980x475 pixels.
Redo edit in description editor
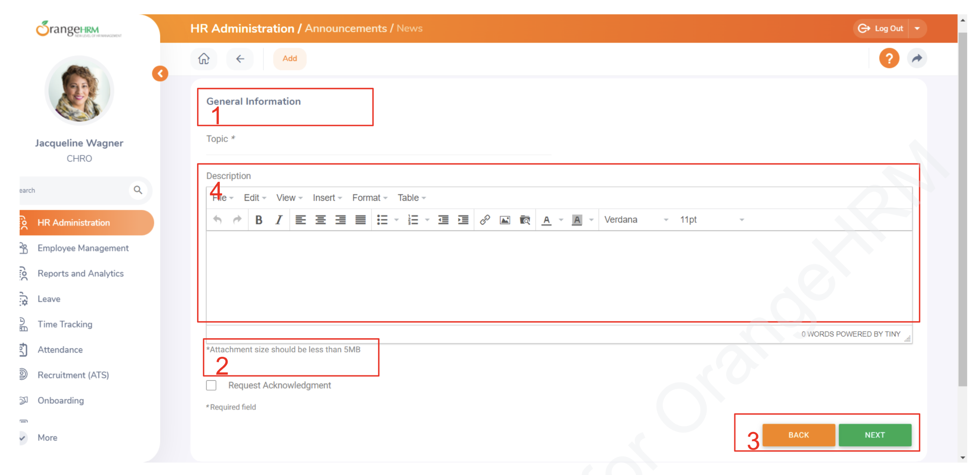tap(237, 220)
